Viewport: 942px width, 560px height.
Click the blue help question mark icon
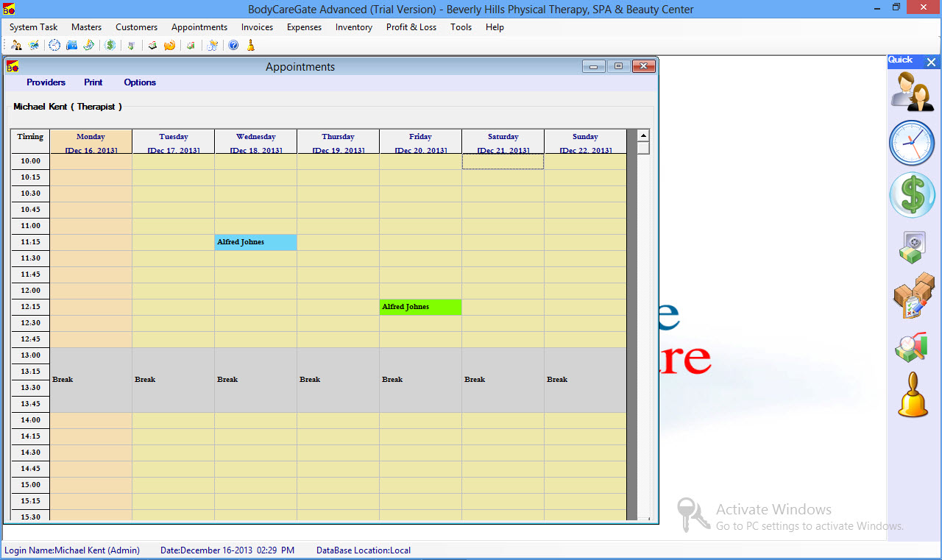[233, 46]
